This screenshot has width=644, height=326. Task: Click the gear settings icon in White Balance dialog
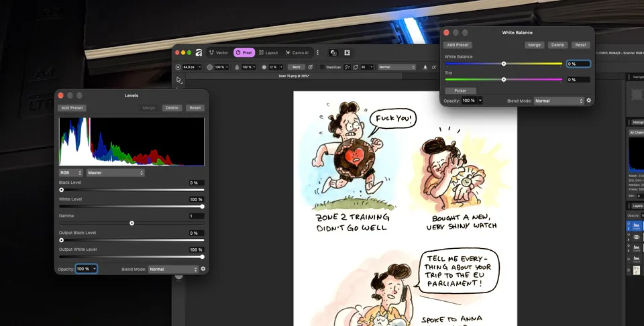tap(588, 101)
